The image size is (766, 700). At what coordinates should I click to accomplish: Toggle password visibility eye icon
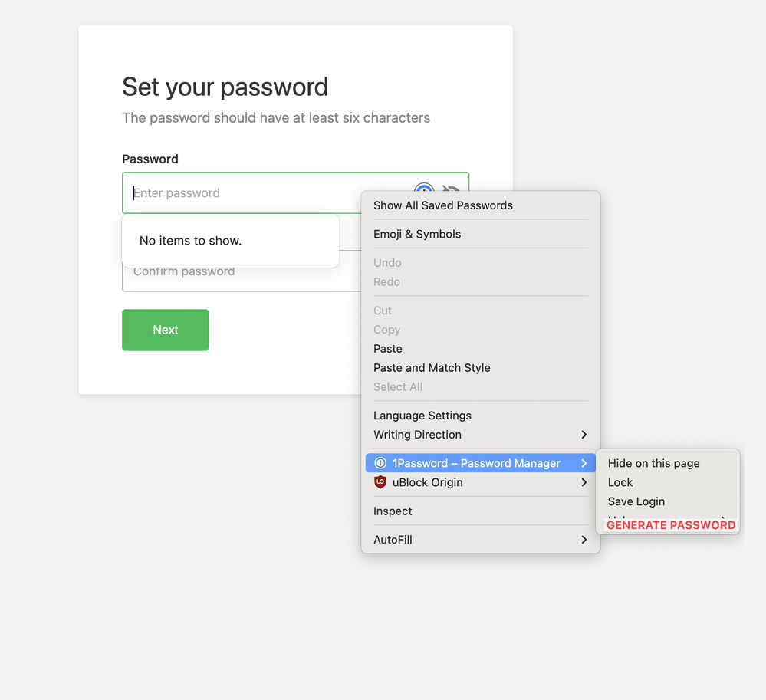pos(452,189)
